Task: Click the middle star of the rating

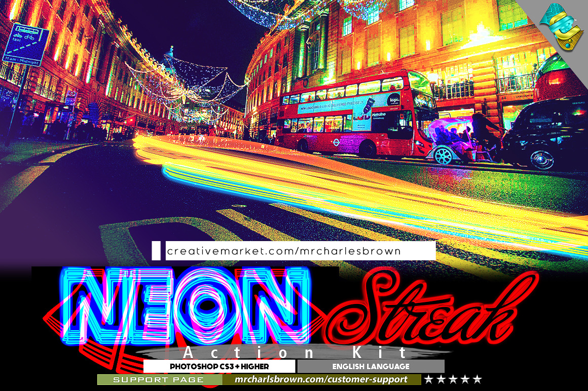Action: (x=453, y=379)
